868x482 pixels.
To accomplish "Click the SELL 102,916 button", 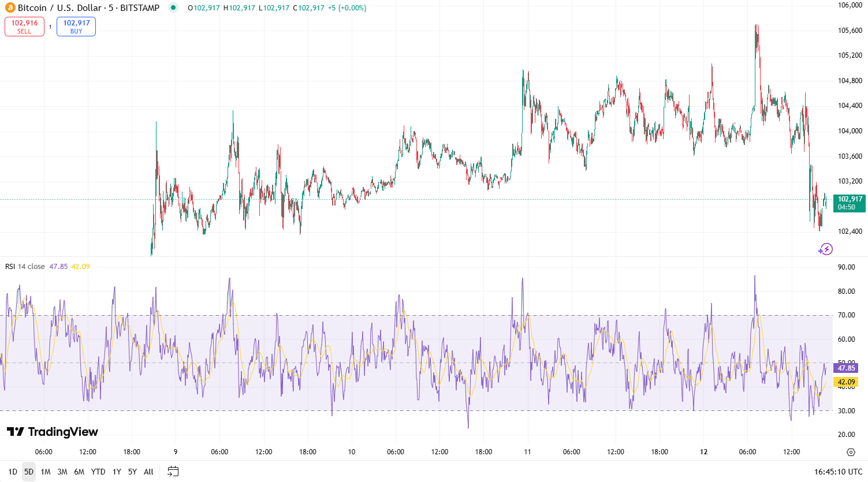I will (x=24, y=27).
